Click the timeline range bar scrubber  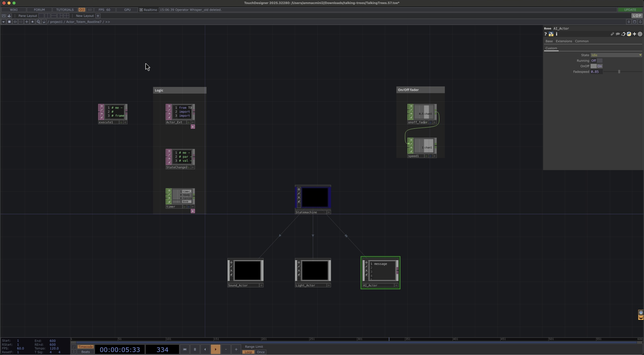[356, 343]
